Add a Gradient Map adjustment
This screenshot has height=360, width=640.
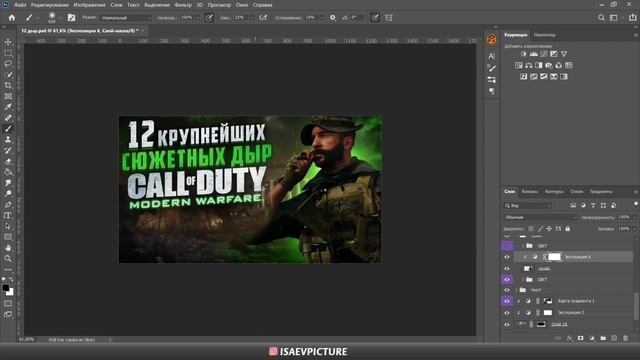click(564, 76)
